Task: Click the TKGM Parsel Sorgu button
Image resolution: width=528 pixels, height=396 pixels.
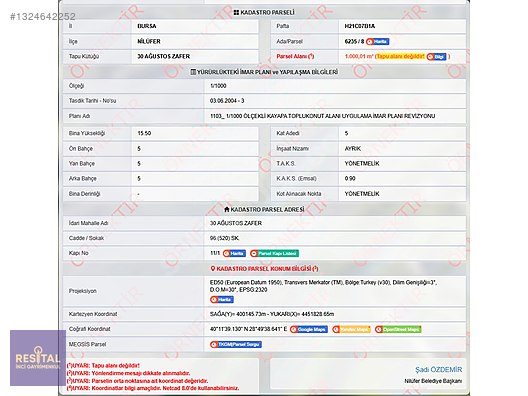Action: [236, 344]
